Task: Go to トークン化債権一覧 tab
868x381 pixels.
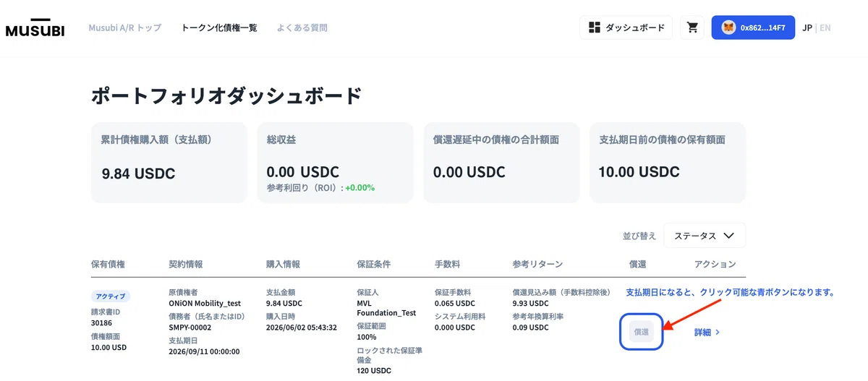Action: pos(219,28)
